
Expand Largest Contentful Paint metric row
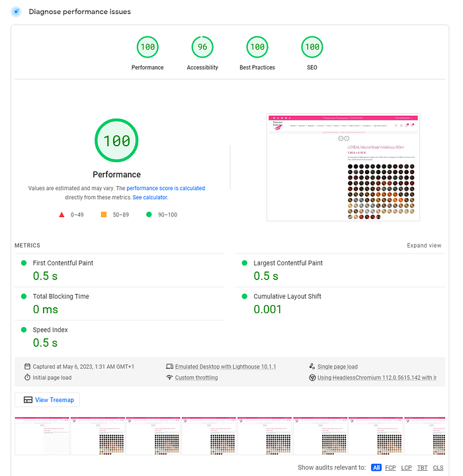pos(340,270)
